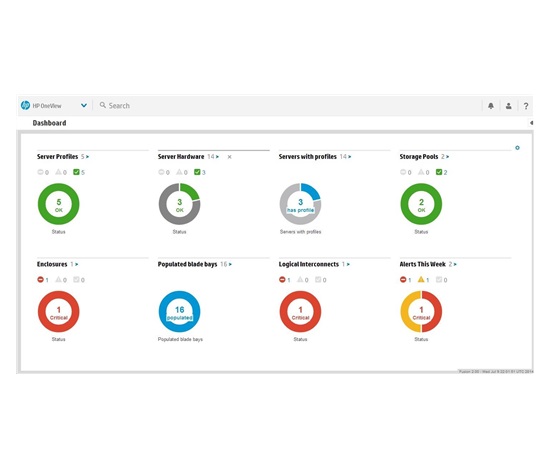
Task: Click the Enclosures red 1 Critical donut
Action: (59, 311)
